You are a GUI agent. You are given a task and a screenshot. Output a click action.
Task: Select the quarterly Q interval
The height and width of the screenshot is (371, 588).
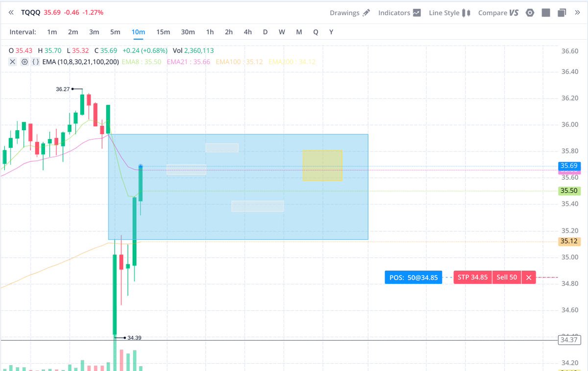point(316,32)
